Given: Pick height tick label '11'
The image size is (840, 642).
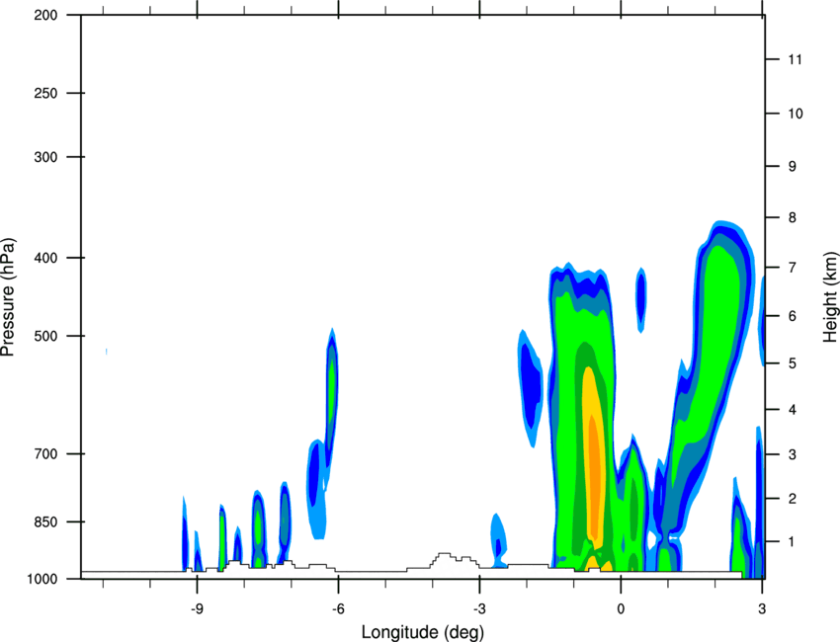Looking at the screenshot, I should point(795,59).
